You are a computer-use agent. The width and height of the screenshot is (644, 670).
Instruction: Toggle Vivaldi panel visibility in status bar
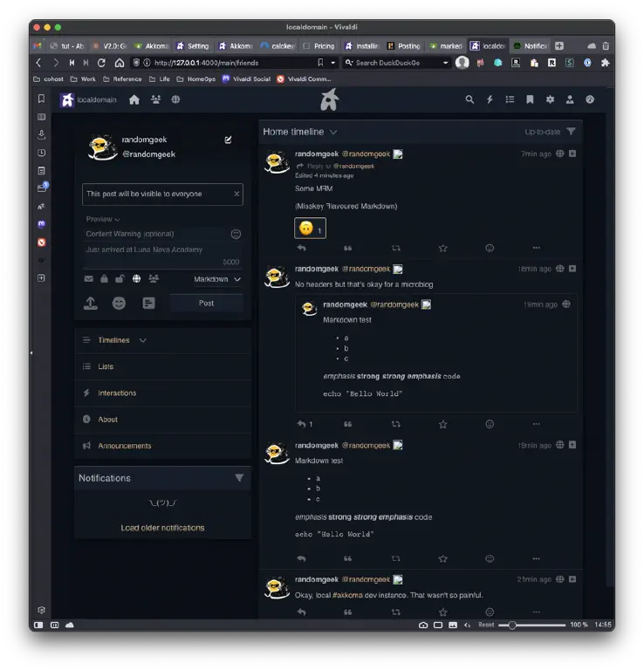point(38,626)
